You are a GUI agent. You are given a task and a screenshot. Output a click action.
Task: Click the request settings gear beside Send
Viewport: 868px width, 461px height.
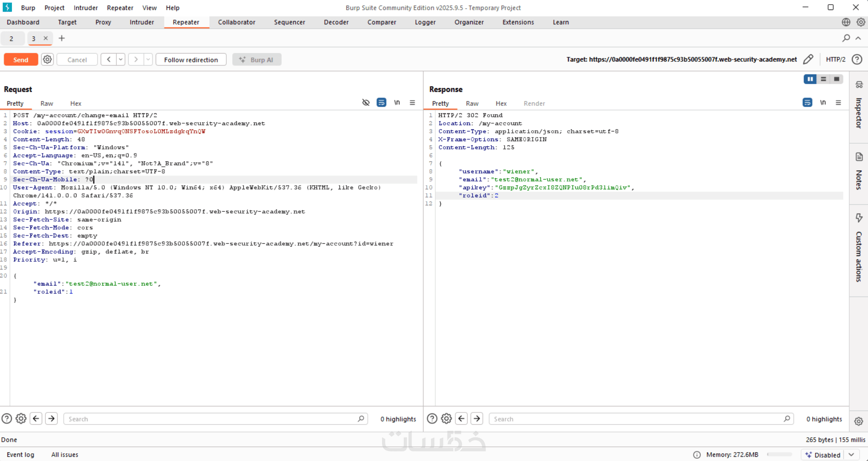(x=47, y=60)
